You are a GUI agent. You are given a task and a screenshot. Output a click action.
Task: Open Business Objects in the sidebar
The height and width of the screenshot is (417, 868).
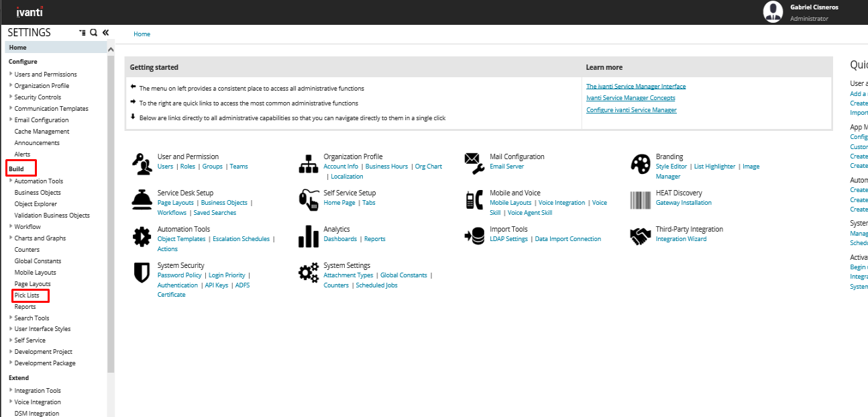coord(38,193)
